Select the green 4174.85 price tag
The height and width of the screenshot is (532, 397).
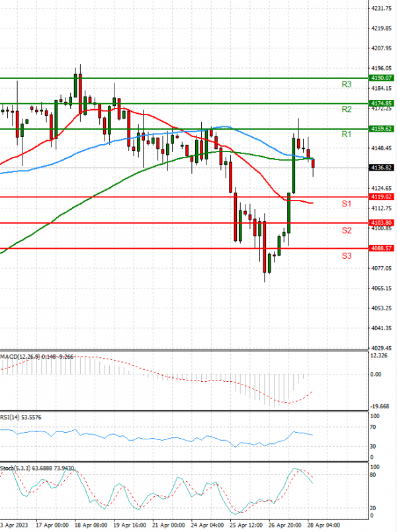click(381, 103)
